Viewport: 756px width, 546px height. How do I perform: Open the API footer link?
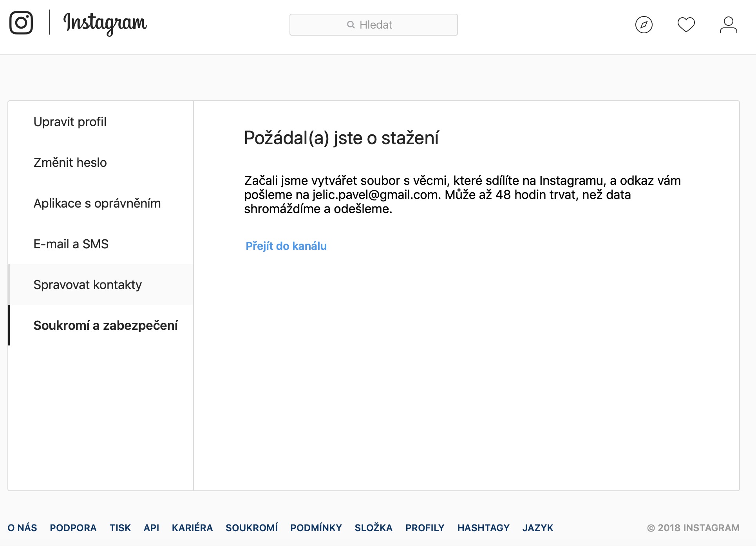[x=151, y=528]
